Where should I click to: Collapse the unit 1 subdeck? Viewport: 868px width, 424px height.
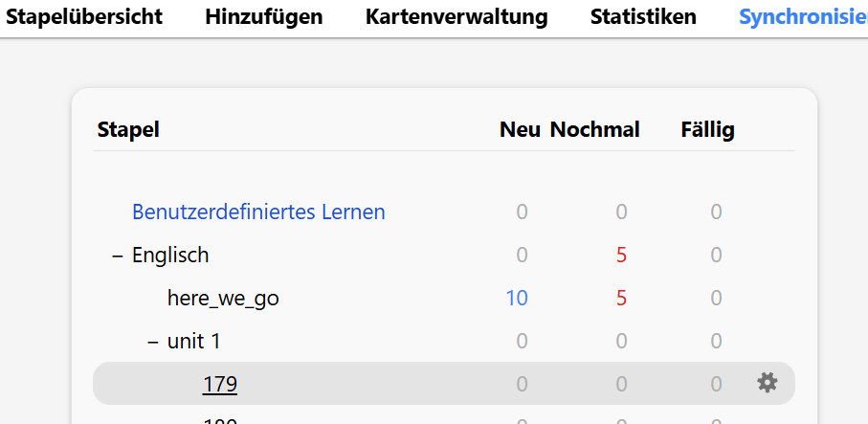click(153, 342)
